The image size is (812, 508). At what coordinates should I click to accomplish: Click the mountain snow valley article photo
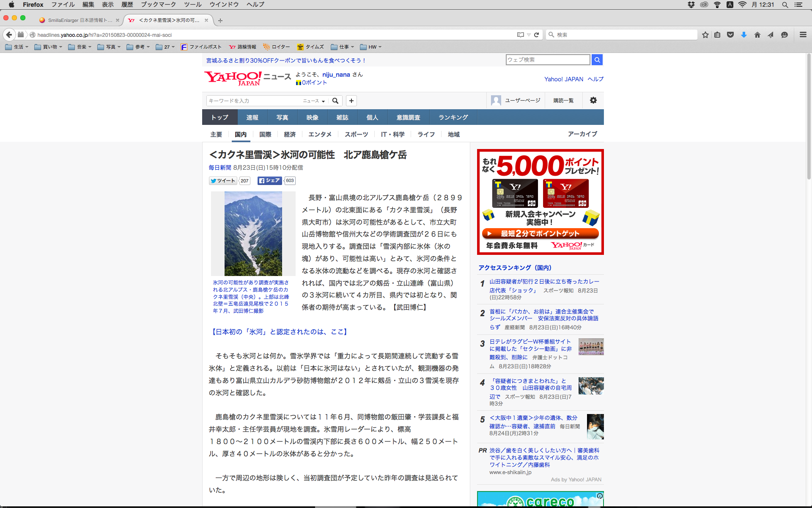(x=253, y=233)
